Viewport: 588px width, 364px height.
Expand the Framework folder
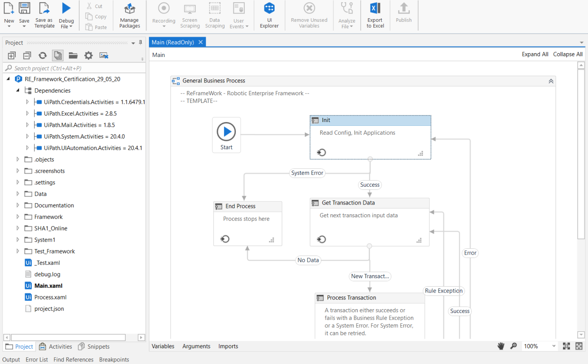point(17,217)
